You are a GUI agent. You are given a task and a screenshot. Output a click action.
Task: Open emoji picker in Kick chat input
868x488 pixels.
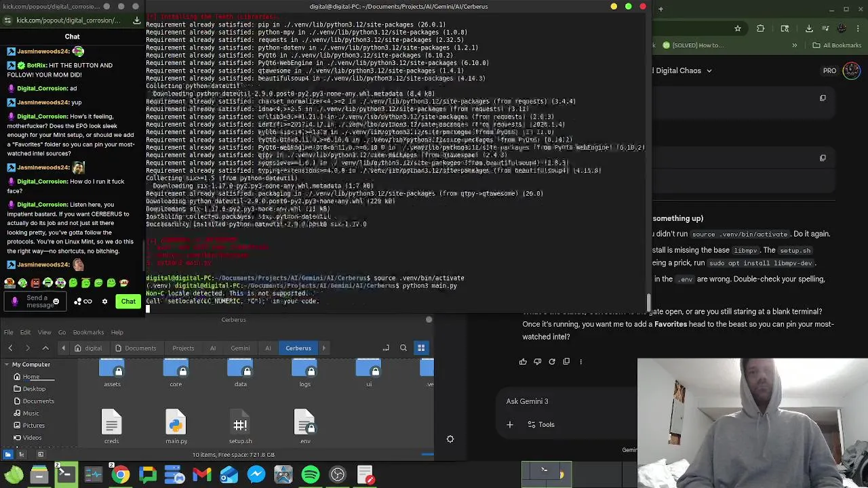56,302
